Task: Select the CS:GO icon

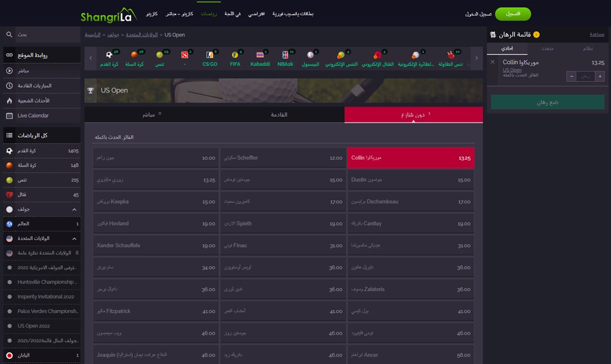Action: pyautogui.click(x=209, y=54)
